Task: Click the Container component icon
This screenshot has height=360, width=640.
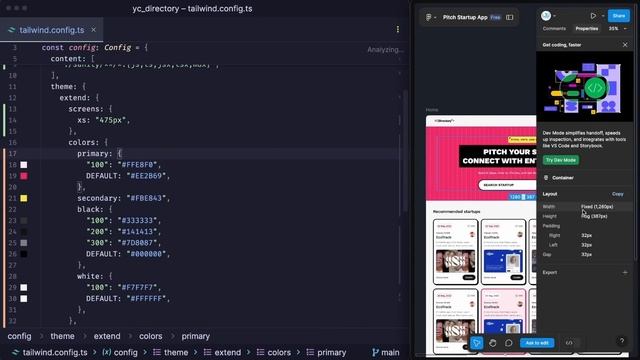Action: pos(546,178)
